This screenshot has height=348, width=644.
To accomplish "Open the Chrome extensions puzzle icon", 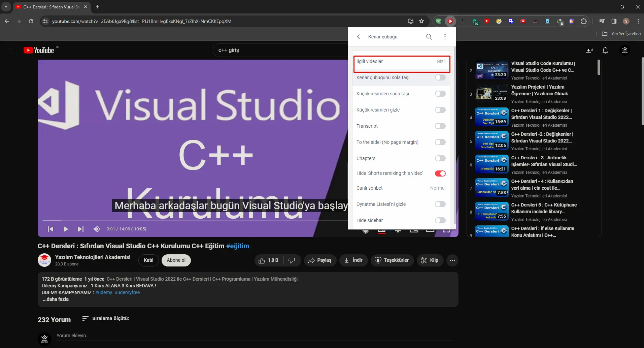I will 584,21.
